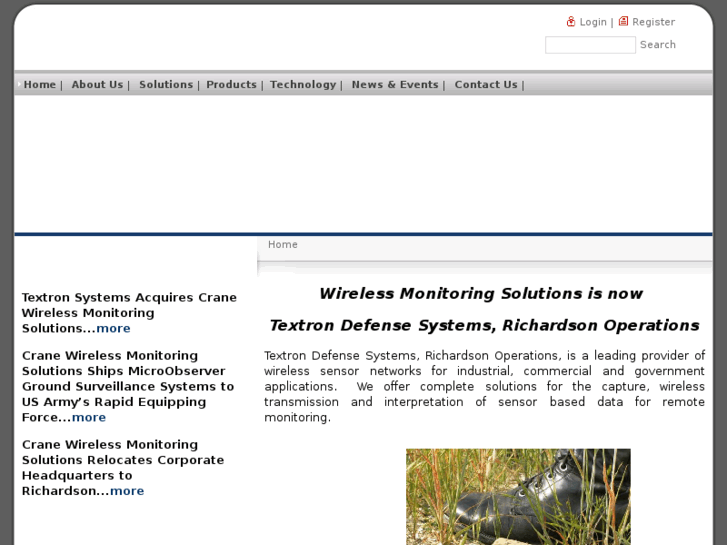Open the Products menu item

coord(231,85)
